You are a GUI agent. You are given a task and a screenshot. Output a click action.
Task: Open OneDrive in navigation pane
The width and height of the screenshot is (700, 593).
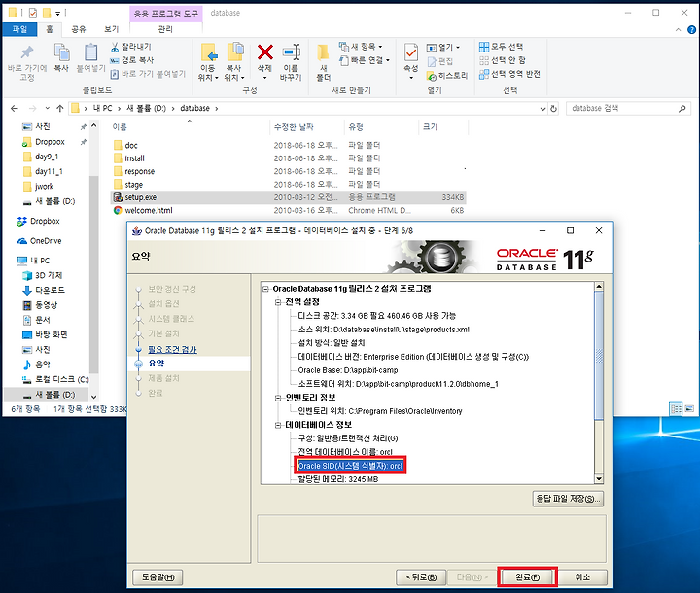click(46, 241)
